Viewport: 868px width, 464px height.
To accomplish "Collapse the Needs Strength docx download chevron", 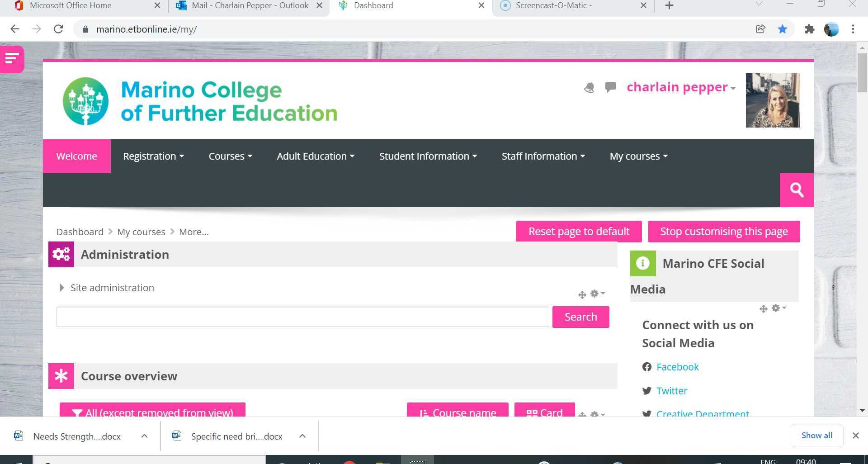I will (144, 436).
